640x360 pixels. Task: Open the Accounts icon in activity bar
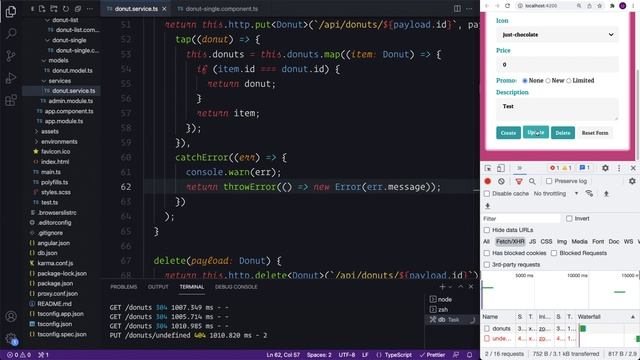pyautogui.click(x=11, y=316)
